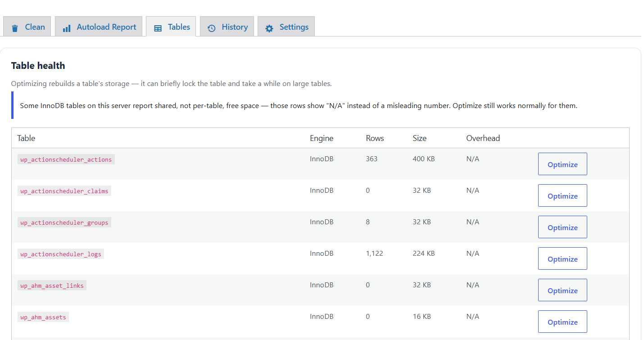Click the 32 KB size for wp_ahm_asset_links
Image resolution: width=644 pixels, height=340 pixels.
[422, 285]
